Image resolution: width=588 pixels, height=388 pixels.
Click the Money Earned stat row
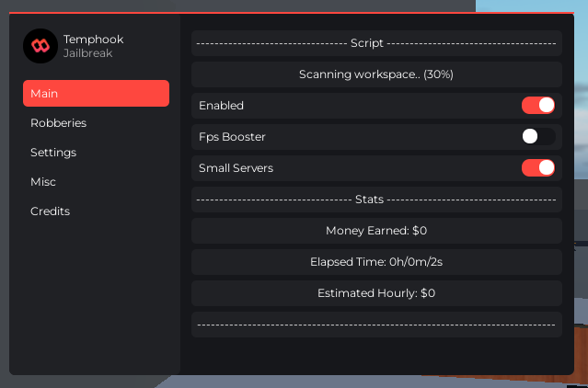(x=375, y=231)
